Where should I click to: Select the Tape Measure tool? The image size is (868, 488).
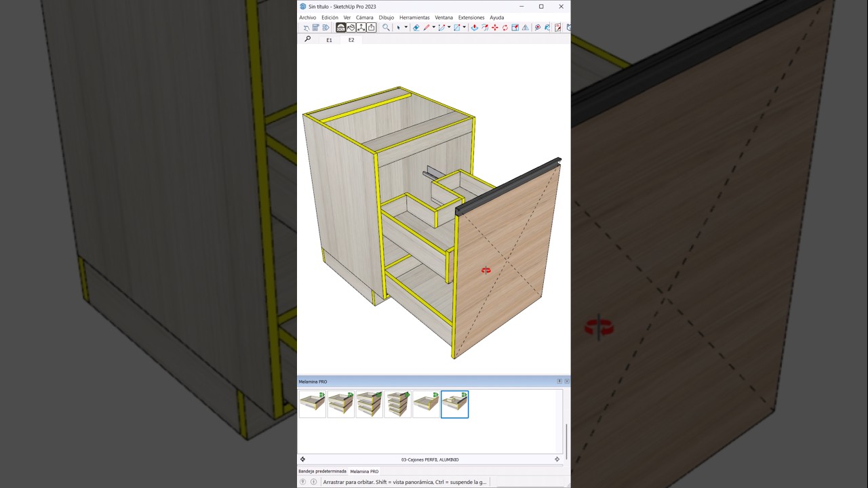[x=538, y=28]
